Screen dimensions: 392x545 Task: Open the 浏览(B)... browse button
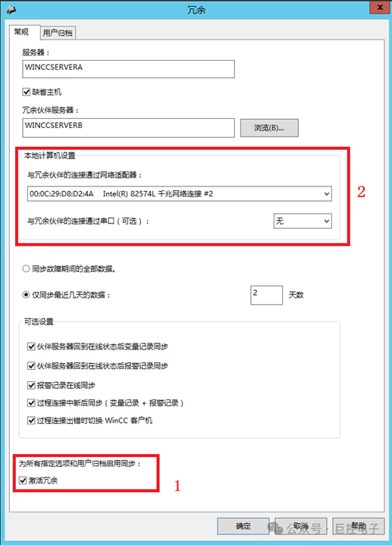point(269,128)
